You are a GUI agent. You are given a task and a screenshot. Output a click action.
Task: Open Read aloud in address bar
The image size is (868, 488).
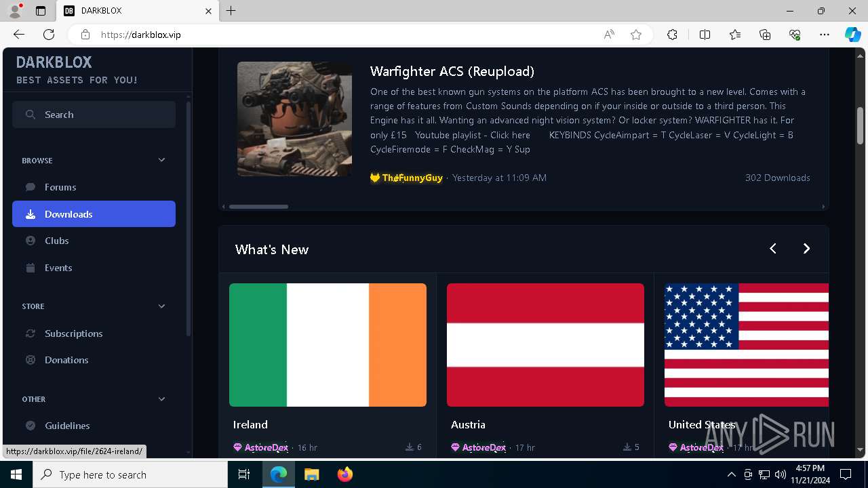pos(609,35)
